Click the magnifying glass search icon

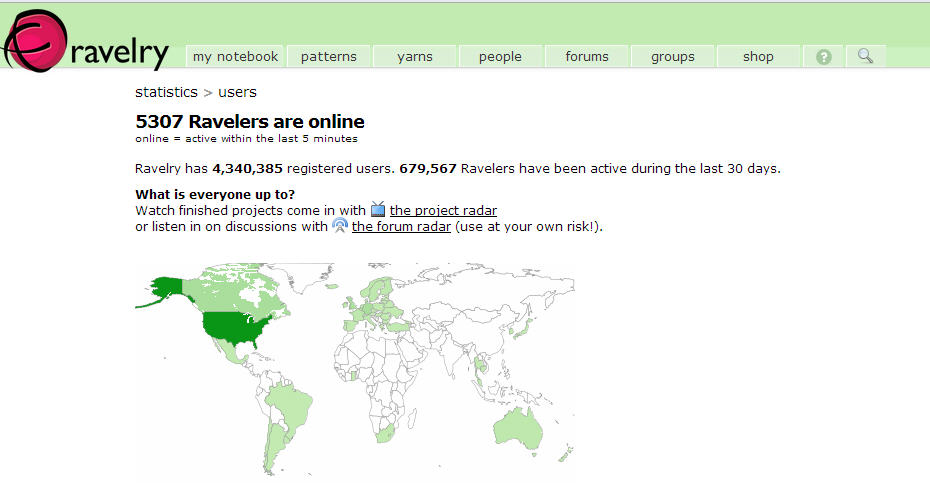coord(866,56)
